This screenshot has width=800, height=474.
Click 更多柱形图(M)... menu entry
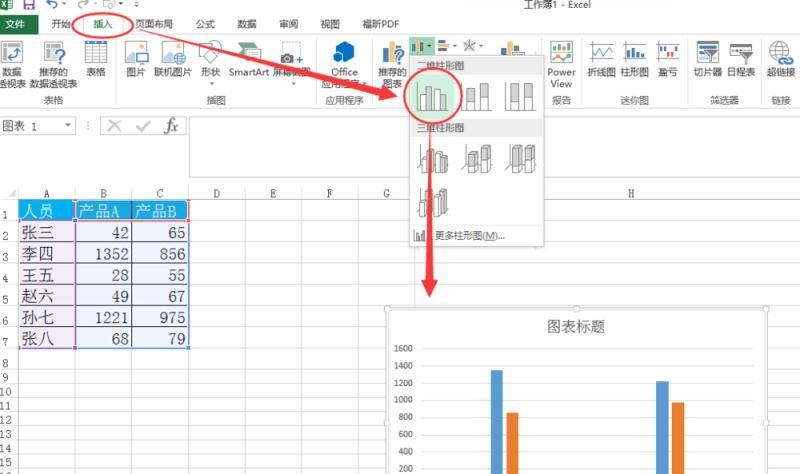click(477, 236)
